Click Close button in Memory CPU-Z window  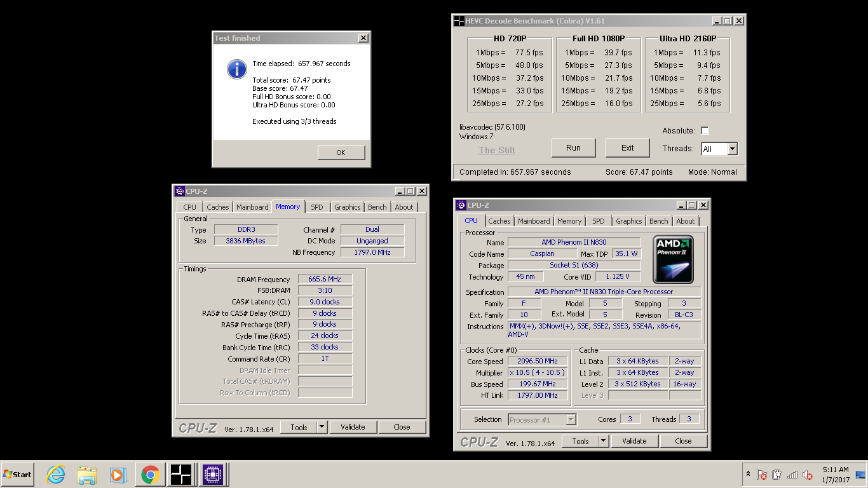pos(402,428)
